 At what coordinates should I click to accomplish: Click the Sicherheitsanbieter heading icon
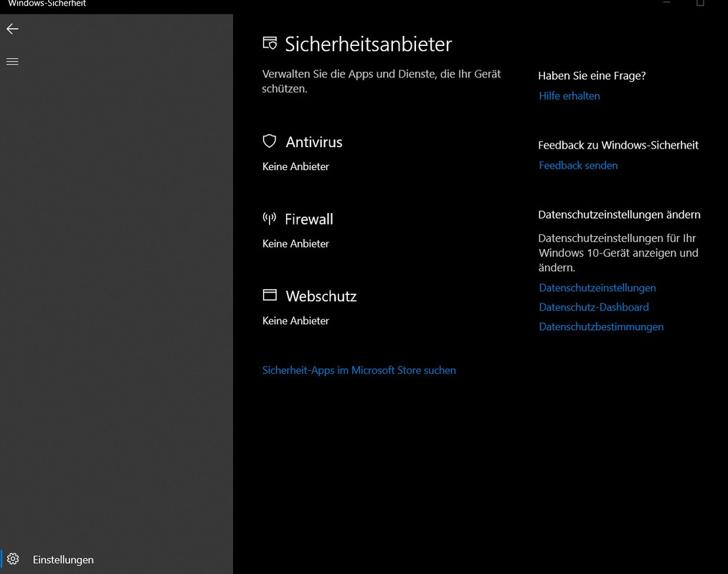[x=270, y=44]
